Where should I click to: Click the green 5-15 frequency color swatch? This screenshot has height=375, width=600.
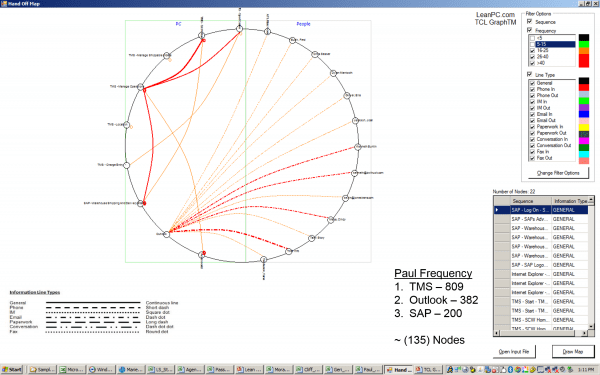[584, 44]
